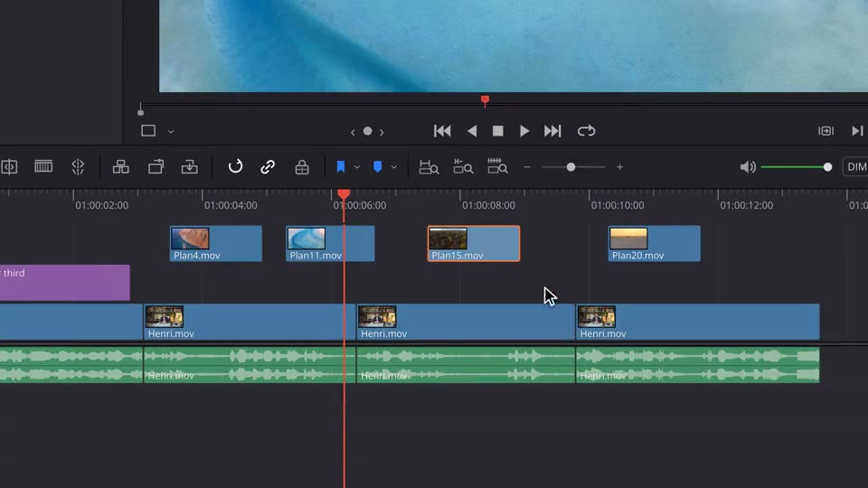Zoom in timeline with plus button
Viewport: 868px width, 488px height.
pyautogui.click(x=619, y=167)
